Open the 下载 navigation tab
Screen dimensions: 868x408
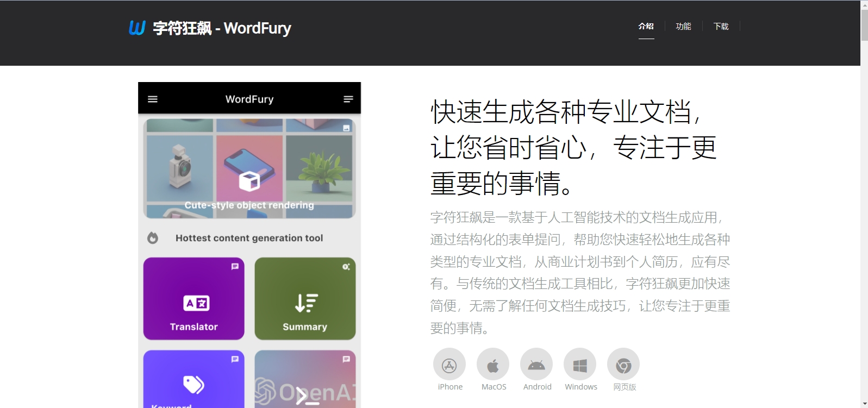pyautogui.click(x=721, y=26)
